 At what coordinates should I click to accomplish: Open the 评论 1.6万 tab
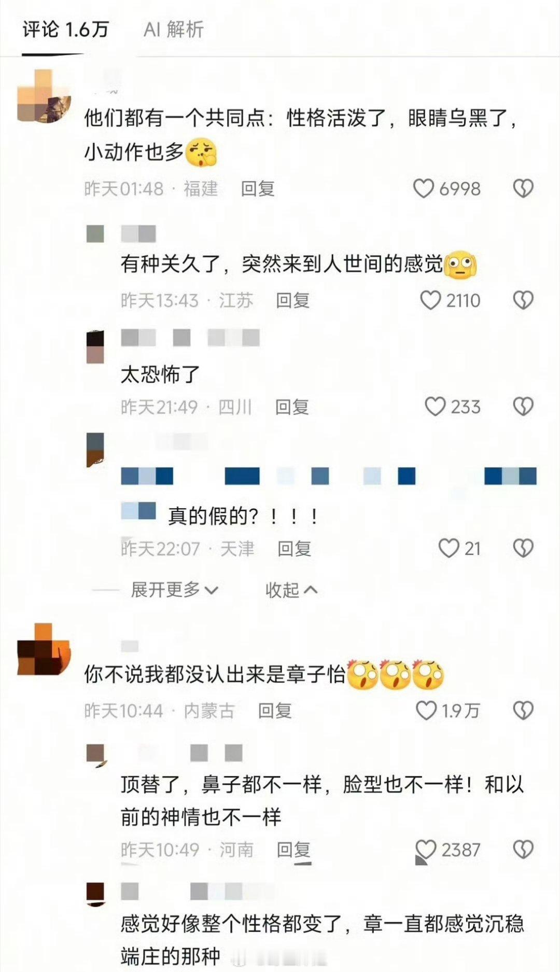click(x=65, y=30)
